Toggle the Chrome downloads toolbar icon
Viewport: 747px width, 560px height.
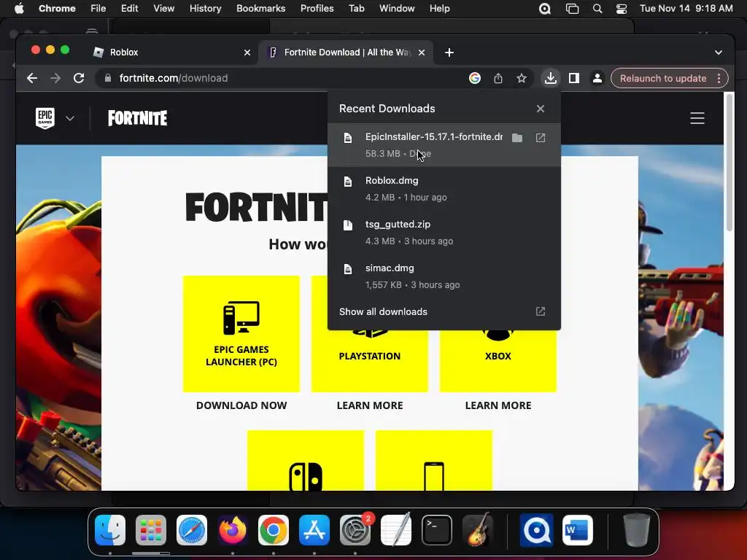tap(550, 78)
